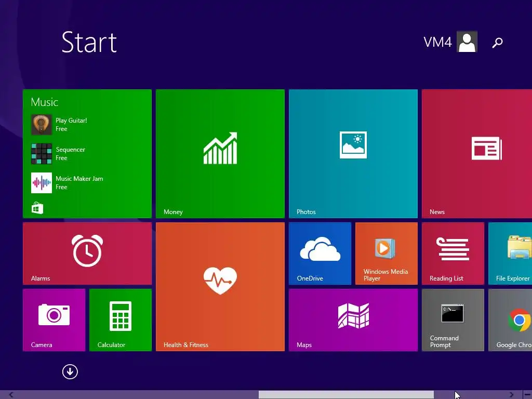The image size is (532, 399).
Task: Click the VM4 user account picture
Action: coord(467,42)
